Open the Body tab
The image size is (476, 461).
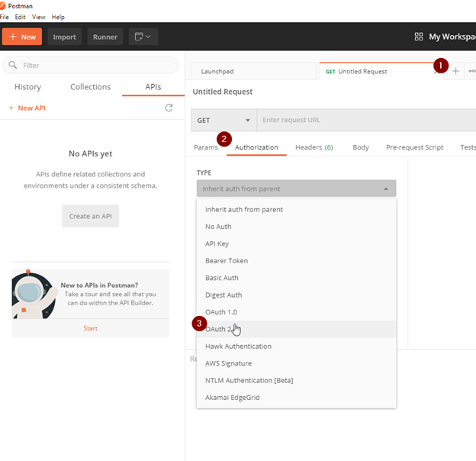point(361,147)
